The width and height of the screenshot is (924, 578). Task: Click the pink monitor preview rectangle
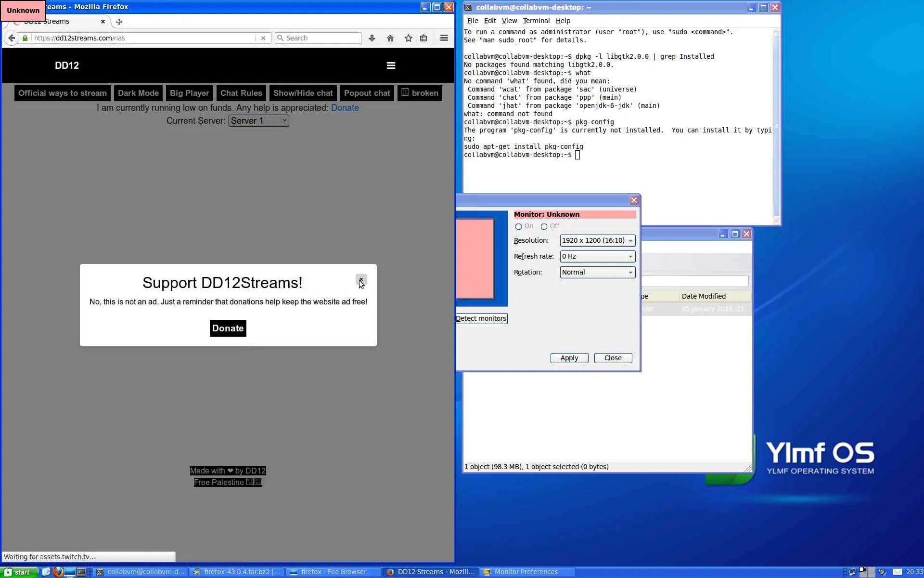point(475,259)
